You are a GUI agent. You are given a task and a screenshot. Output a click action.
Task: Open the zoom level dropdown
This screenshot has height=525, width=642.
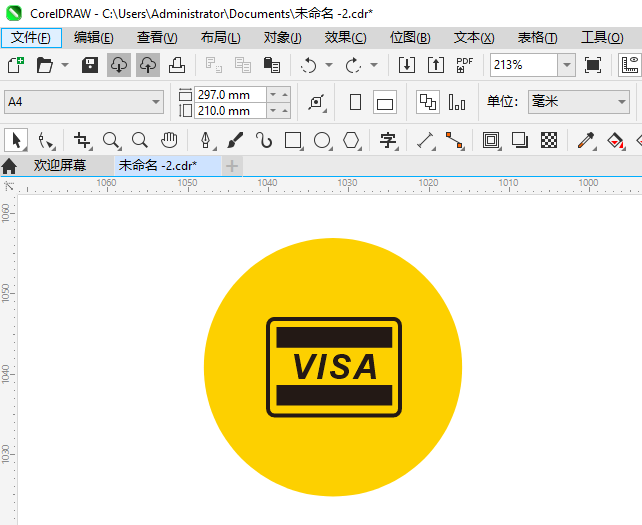tap(567, 65)
